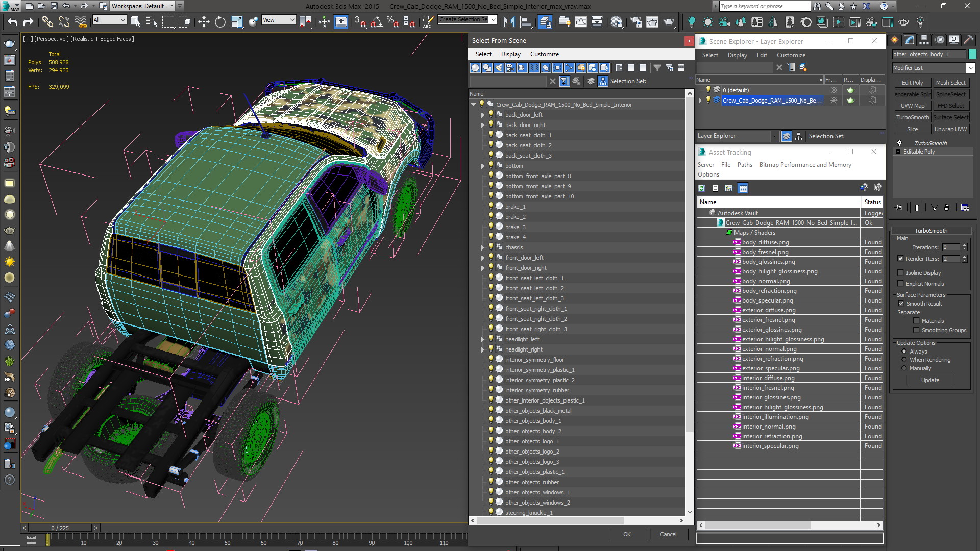Toggle the Explicit Normals checkbox

click(x=901, y=284)
